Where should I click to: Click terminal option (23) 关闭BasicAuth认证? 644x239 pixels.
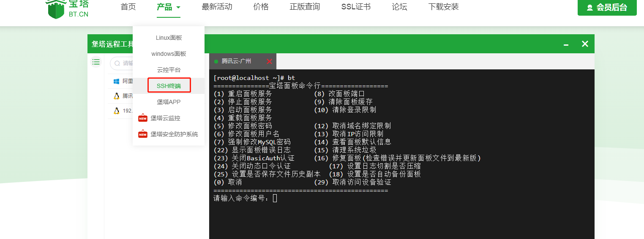coord(254,158)
